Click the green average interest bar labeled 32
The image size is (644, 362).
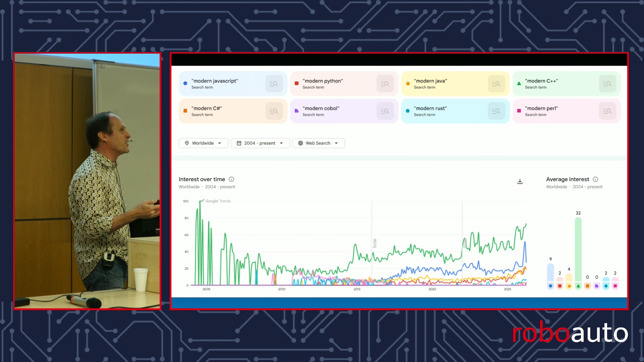(x=578, y=249)
